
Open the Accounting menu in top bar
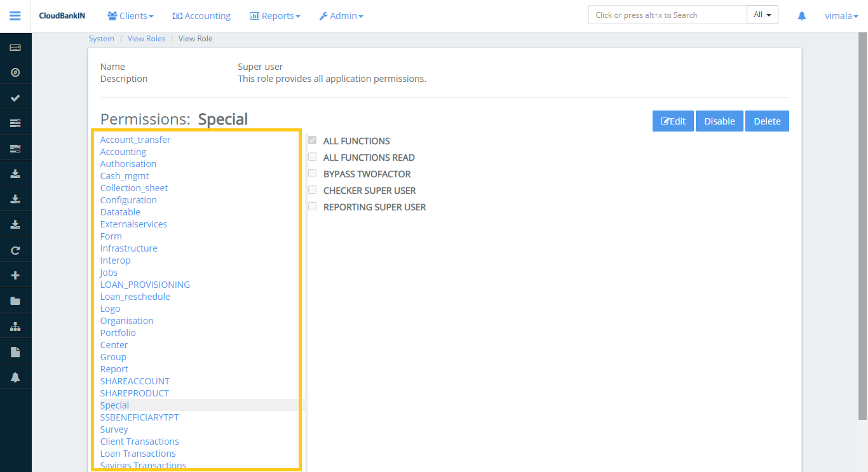pos(201,16)
